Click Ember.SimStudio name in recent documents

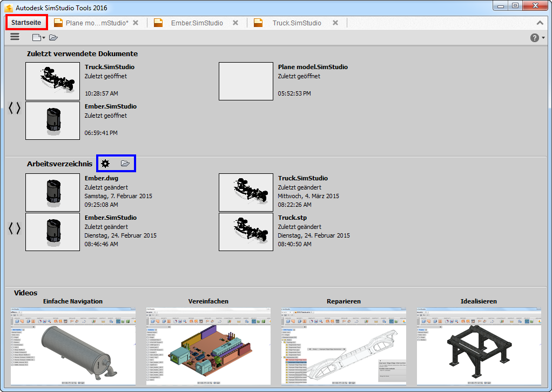111,106
